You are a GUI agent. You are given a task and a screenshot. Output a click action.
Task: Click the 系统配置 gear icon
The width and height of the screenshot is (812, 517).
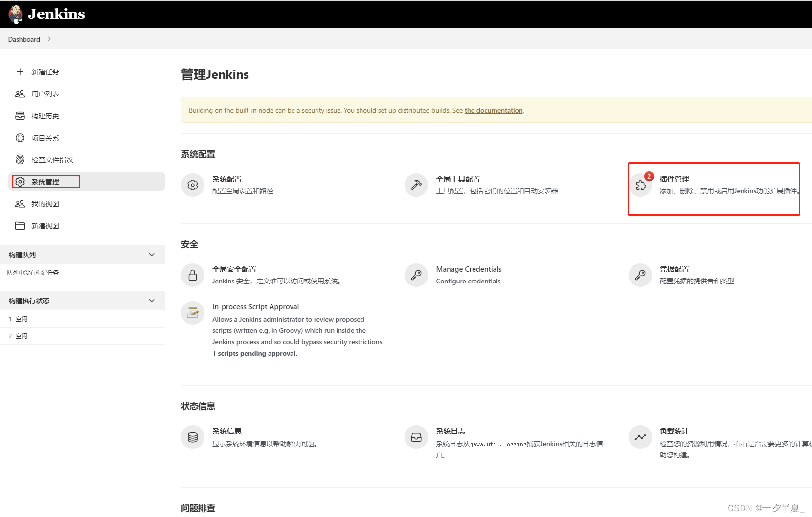(193, 185)
